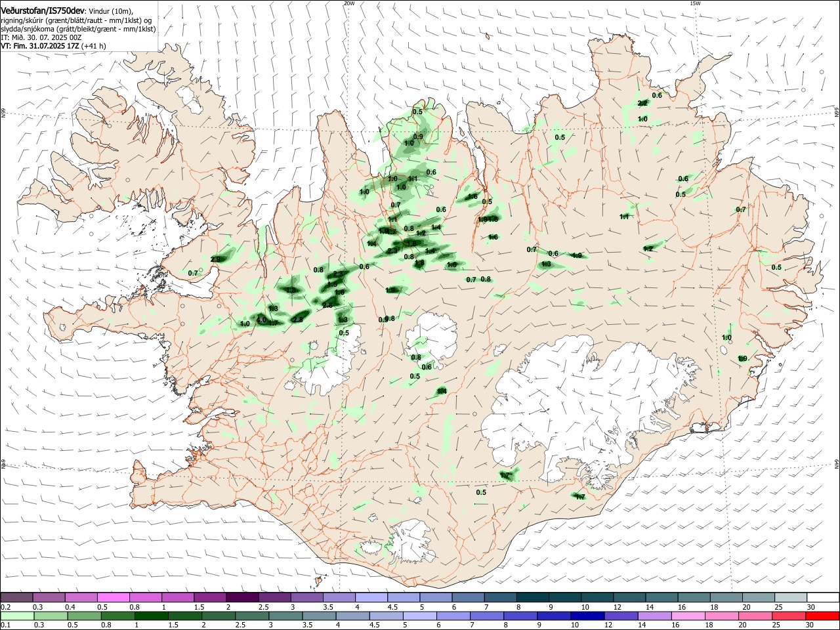This screenshot has width=840, height=630.
Task: Pick the dark plum swatch between 2 and 2.5
Action: pyautogui.click(x=242, y=597)
